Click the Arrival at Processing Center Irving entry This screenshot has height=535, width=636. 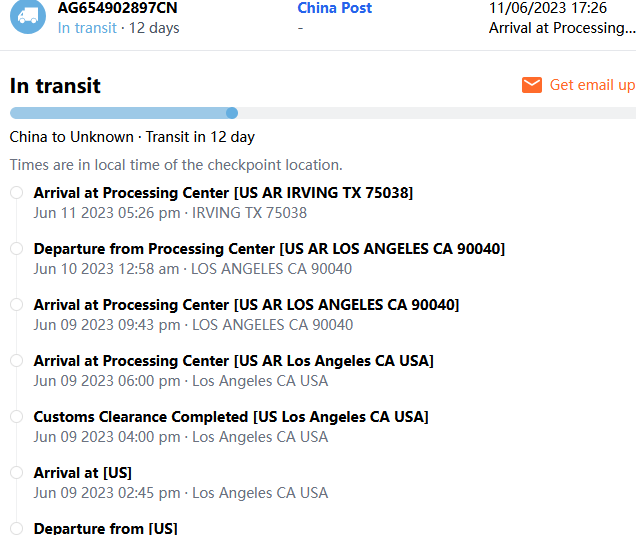[223, 193]
